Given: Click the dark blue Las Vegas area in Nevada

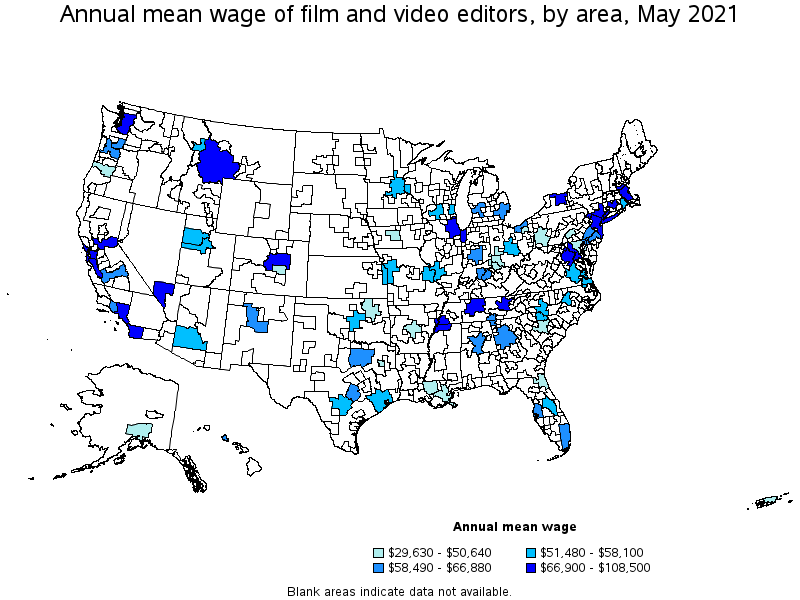Looking at the screenshot, I should click(163, 292).
